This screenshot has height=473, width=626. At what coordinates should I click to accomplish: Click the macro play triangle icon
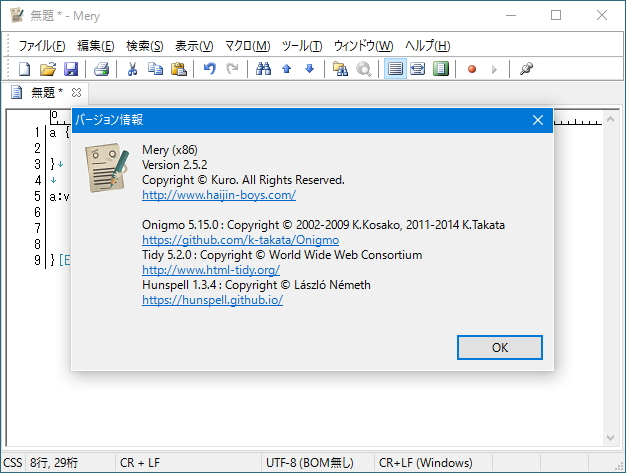(494, 69)
